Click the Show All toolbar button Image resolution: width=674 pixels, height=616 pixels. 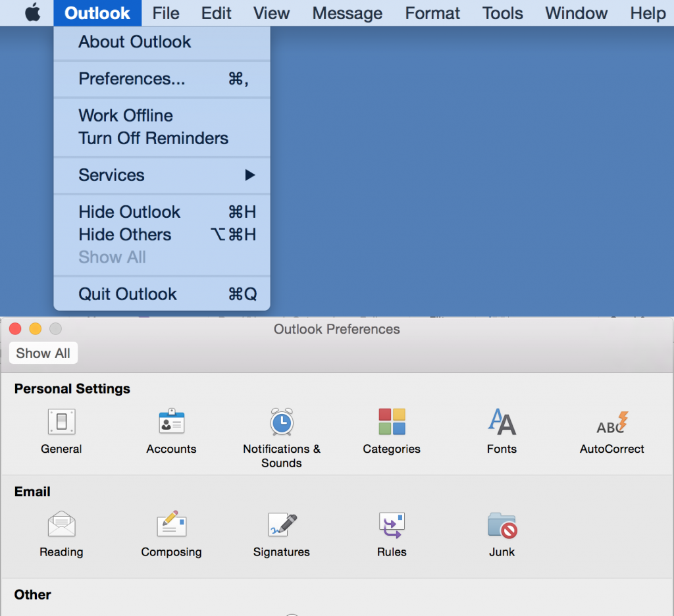click(43, 353)
